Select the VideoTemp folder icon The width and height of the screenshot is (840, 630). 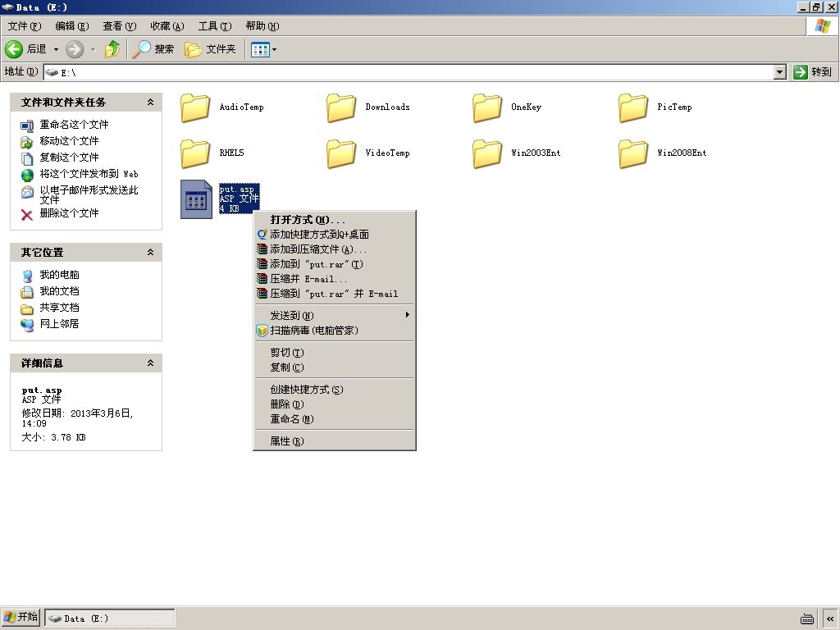coord(341,153)
